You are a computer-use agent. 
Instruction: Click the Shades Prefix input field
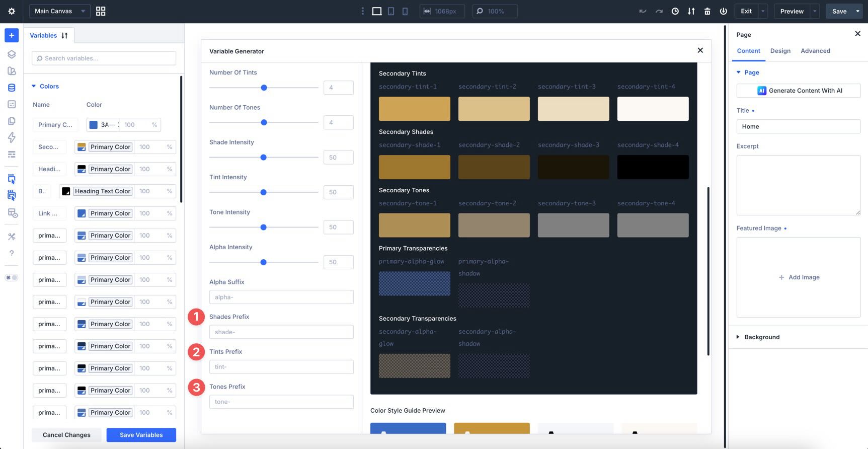pos(281,332)
